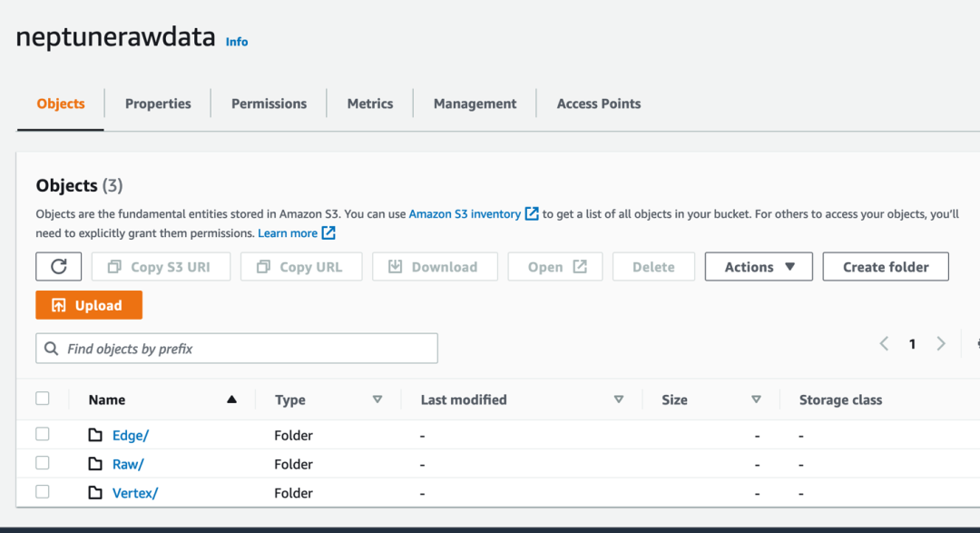Image resolution: width=980 pixels, height=533 pixels.
Task: Click the Raw folder icon
Action: [x=95, y=464]
